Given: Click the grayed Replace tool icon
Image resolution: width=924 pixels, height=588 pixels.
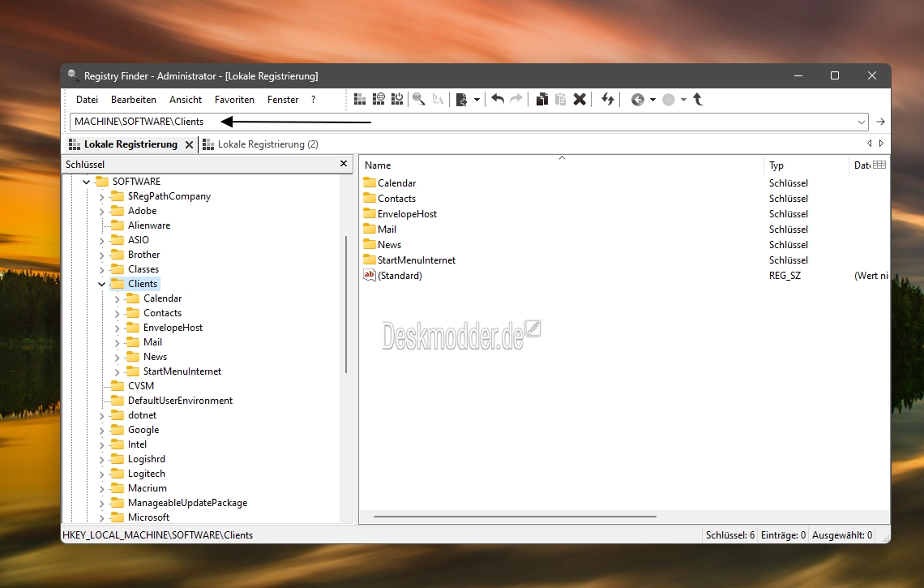Looking at the screenshot, I should (x=438, y=100).
